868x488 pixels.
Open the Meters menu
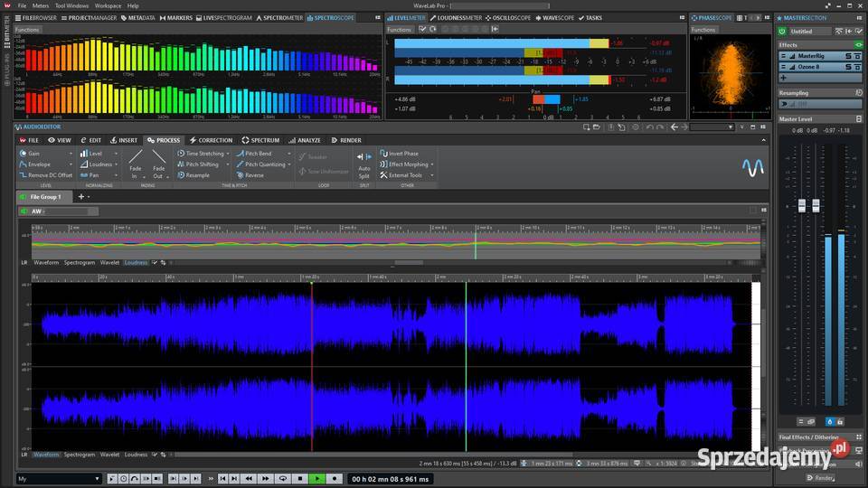41,5
